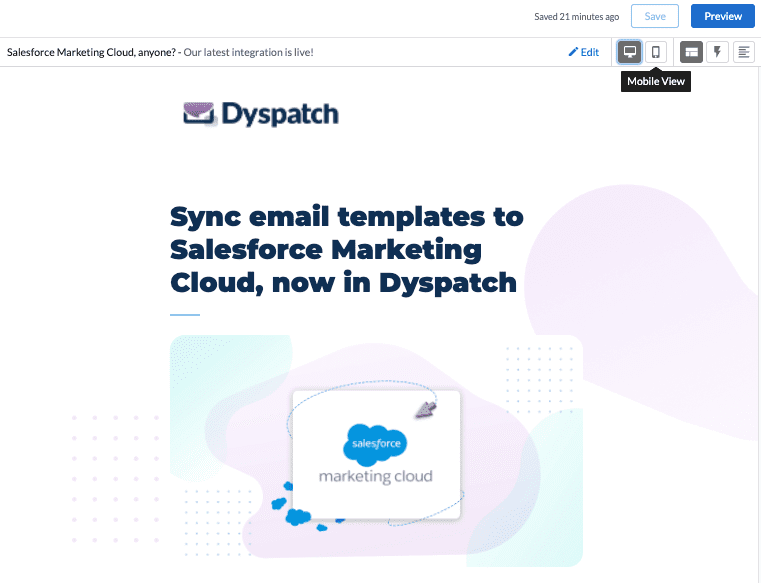Select the Salesforce marketing cloud illustration
Image resolution: width=761 pixels, height=583 pixels.
click(x=376, y=450)
